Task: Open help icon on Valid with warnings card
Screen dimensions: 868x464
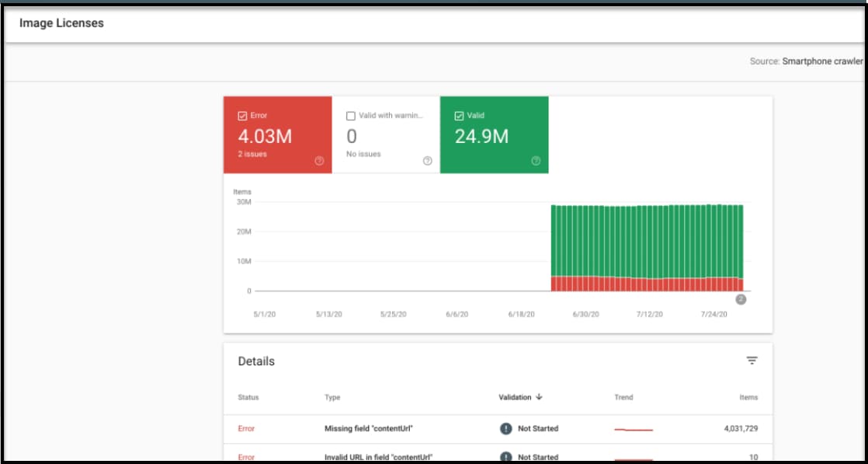Action: coord(427,161)
